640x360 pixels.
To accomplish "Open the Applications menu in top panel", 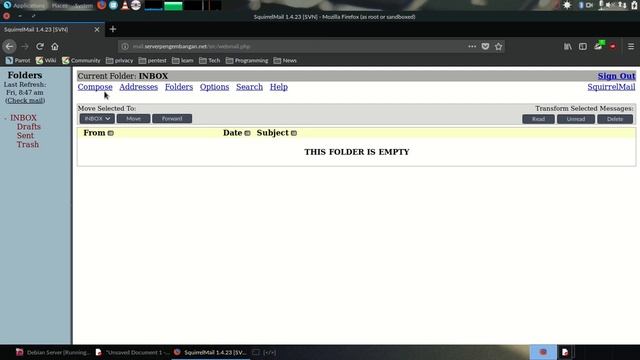I will coord(24,5).
